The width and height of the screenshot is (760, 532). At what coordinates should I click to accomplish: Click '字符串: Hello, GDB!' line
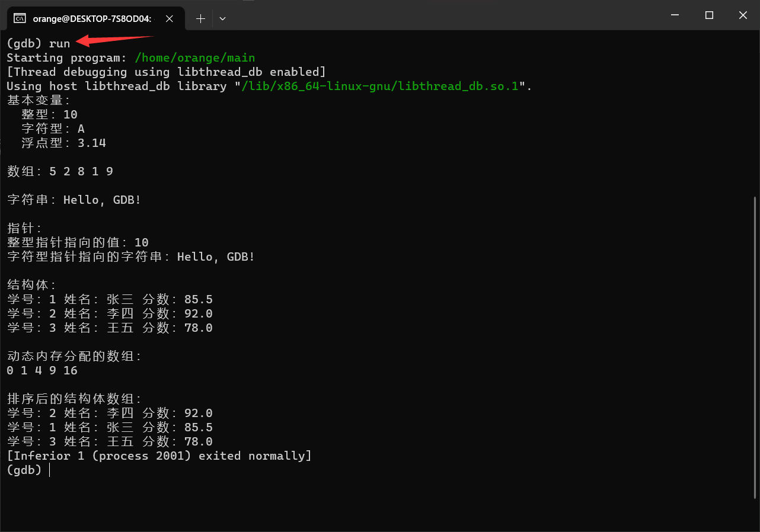click(x=74, y=200)
